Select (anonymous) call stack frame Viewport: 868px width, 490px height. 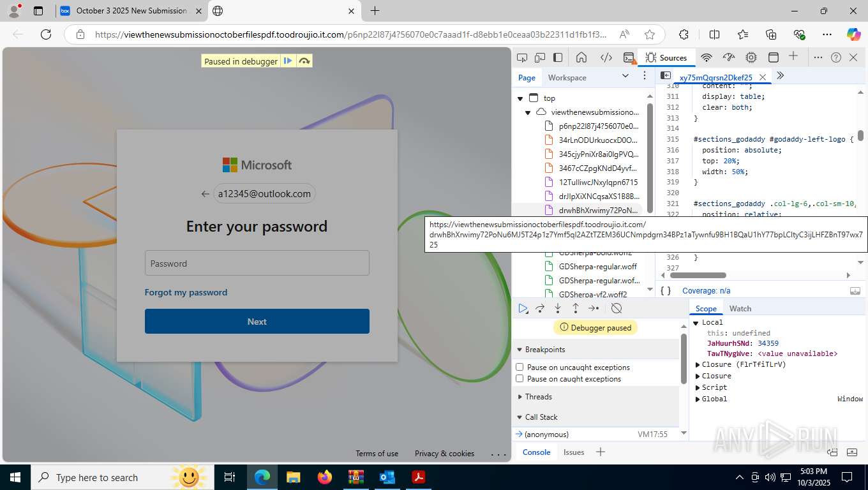click(546, 434)
